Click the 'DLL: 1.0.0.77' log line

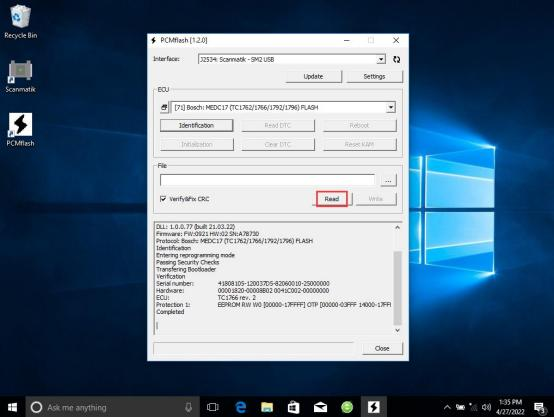pos(195,227)
